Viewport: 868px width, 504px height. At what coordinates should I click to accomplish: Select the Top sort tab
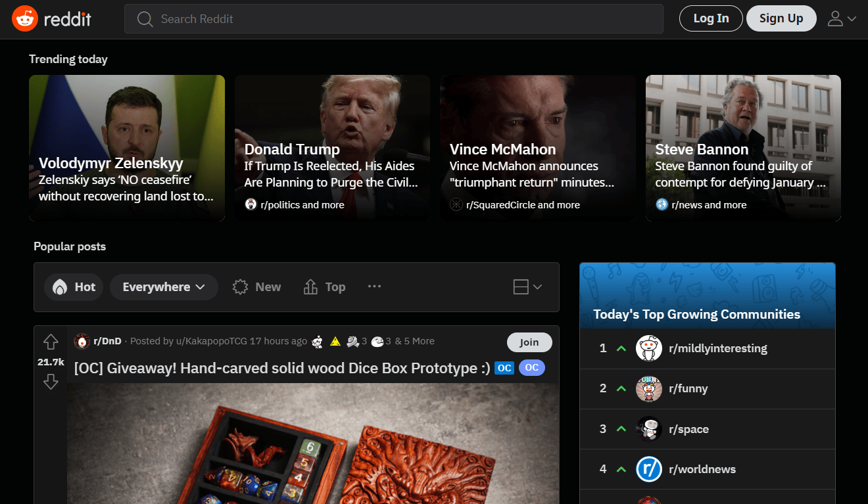coord(324,287)
